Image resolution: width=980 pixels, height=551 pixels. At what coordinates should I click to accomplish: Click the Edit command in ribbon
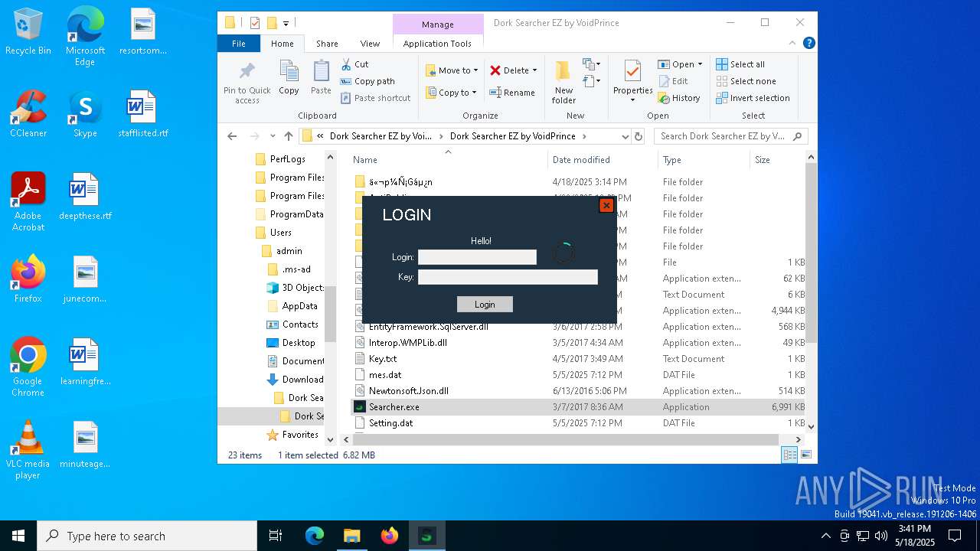672,81
